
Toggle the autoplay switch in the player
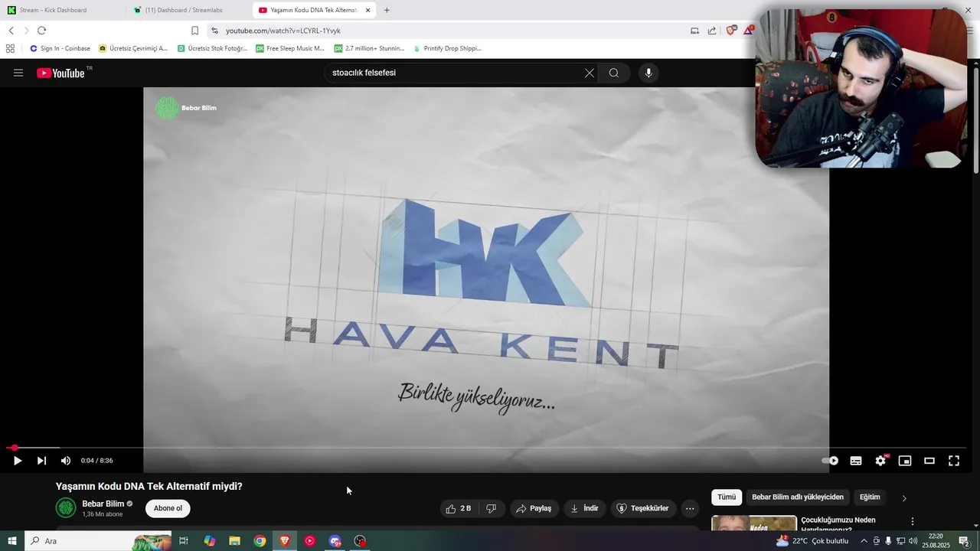pyautogui.click(x=831, y=461)
